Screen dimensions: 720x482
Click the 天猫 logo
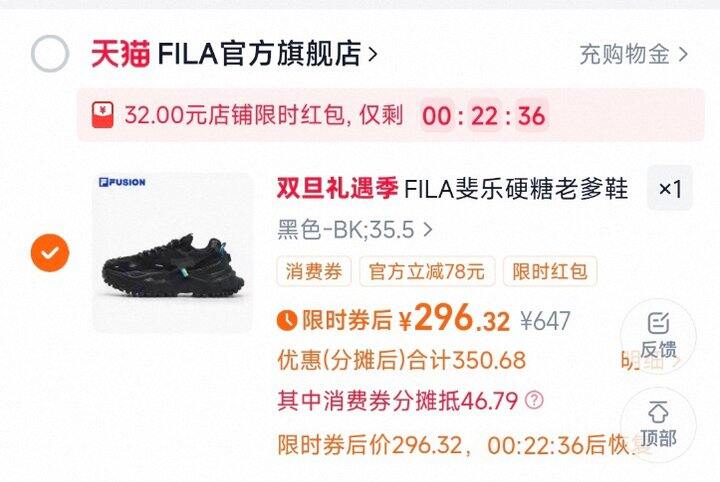click(x=120, y=54)
